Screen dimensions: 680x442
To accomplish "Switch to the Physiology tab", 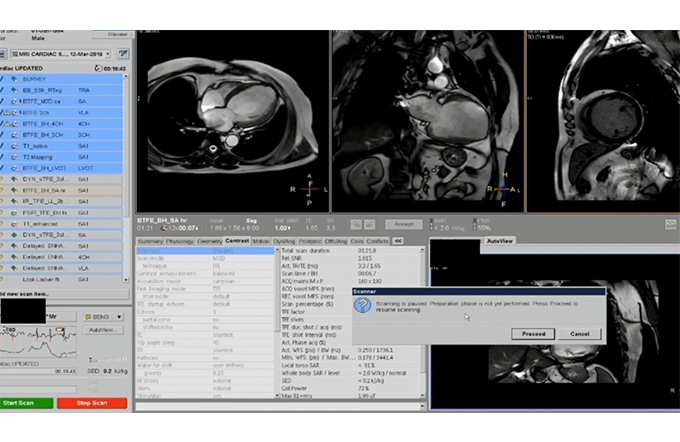I will [180, 241].
